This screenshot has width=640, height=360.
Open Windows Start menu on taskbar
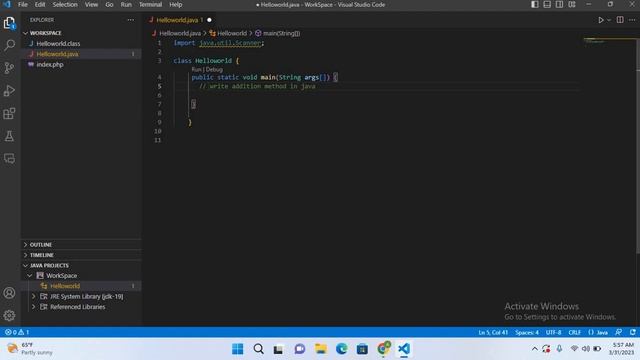click(x=238, y=349)
